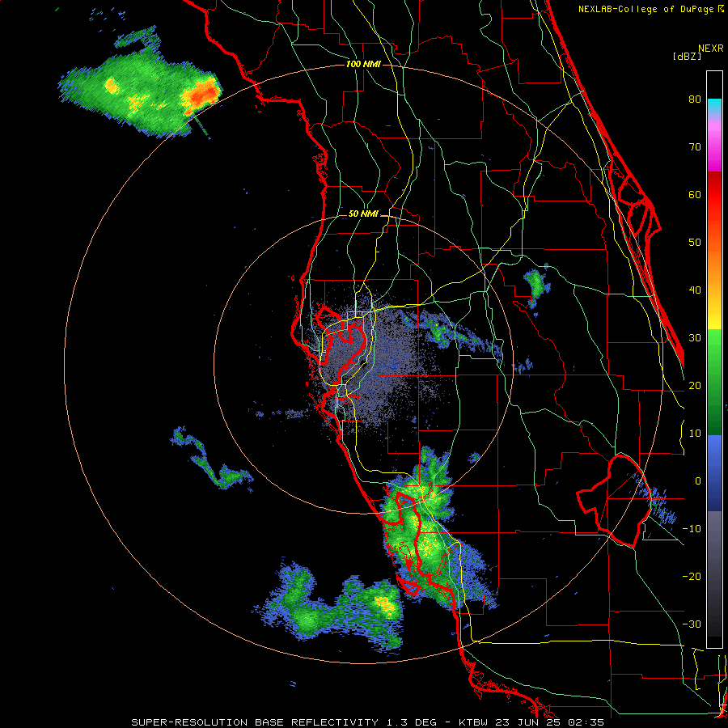Click the 70 dBZ scale value
Screen dimensions: 728x728
pos(695,147)
